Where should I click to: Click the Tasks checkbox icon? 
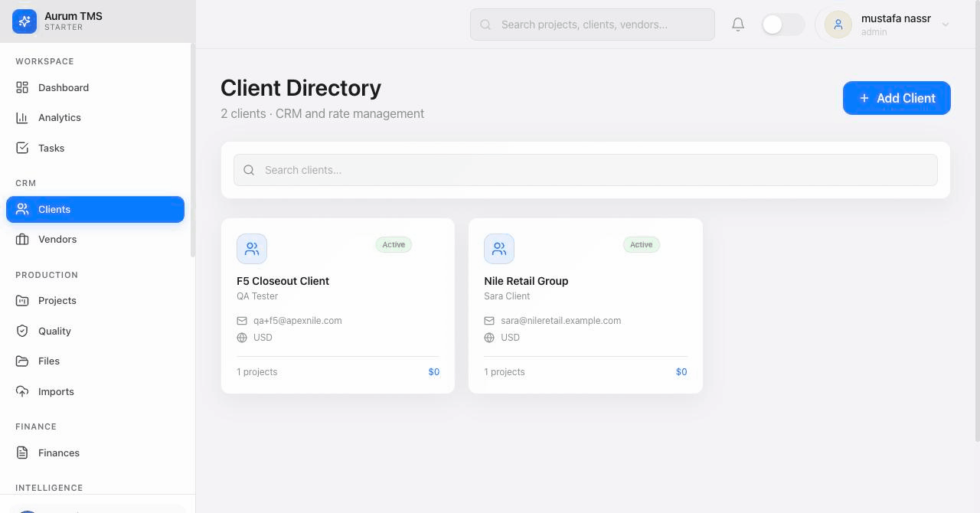pyautogui.click(x=22, y=148)
